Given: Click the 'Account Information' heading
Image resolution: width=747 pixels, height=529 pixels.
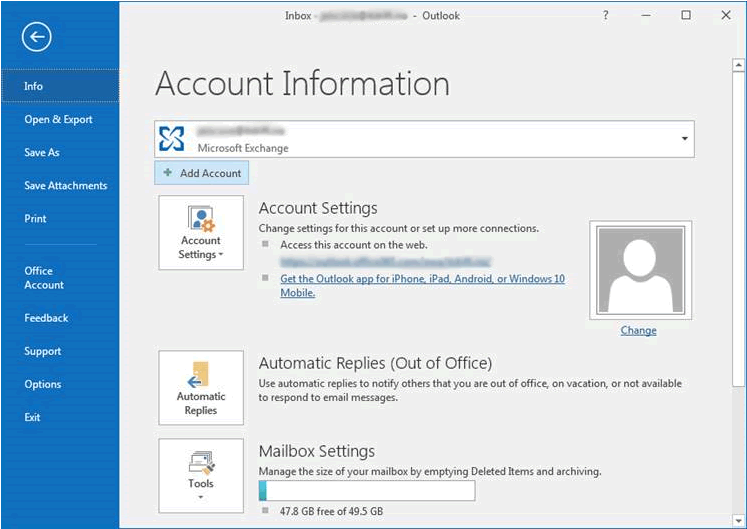Looking at the screenshot, I should (303, 84).
